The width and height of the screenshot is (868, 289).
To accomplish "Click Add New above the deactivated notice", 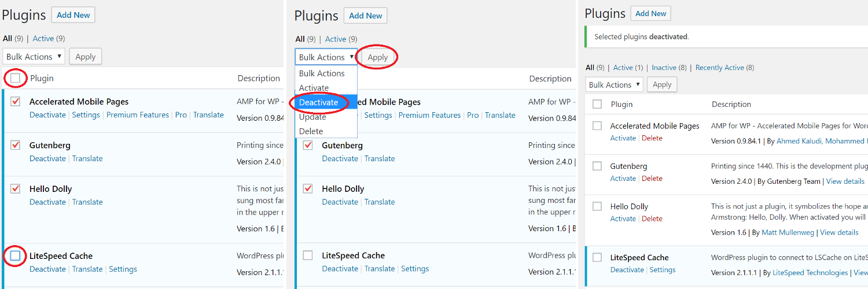I will 651,13.
